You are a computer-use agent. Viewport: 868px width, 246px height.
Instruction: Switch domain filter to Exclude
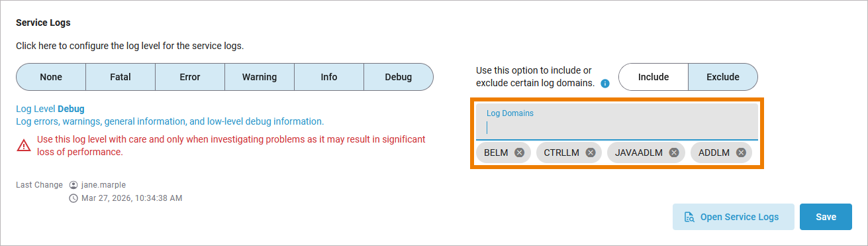[723, 77]
